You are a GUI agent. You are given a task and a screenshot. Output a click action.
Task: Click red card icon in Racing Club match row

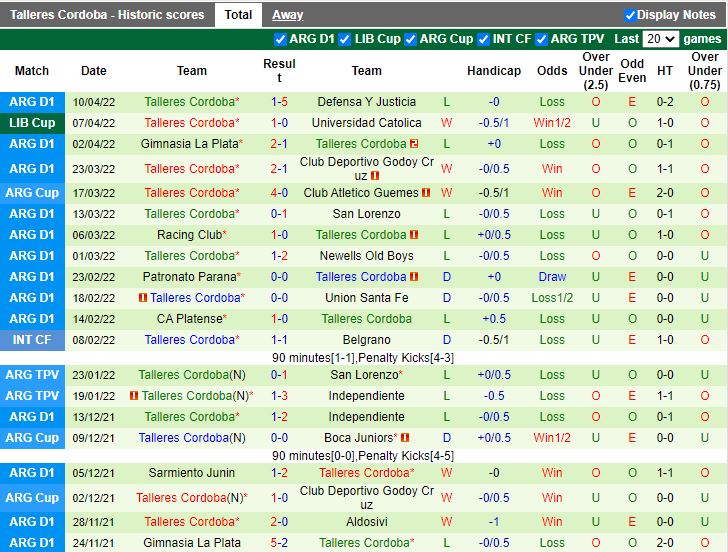coord(414,235)
